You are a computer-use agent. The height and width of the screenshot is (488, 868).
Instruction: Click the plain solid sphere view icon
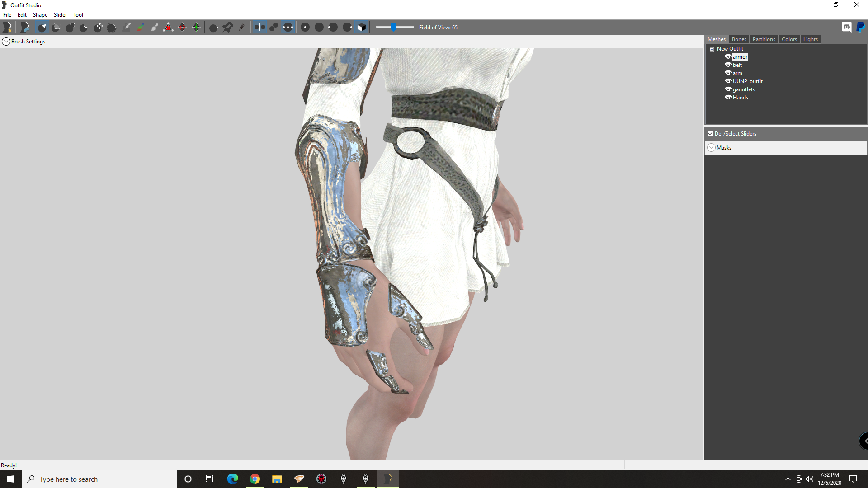point(319,28)
